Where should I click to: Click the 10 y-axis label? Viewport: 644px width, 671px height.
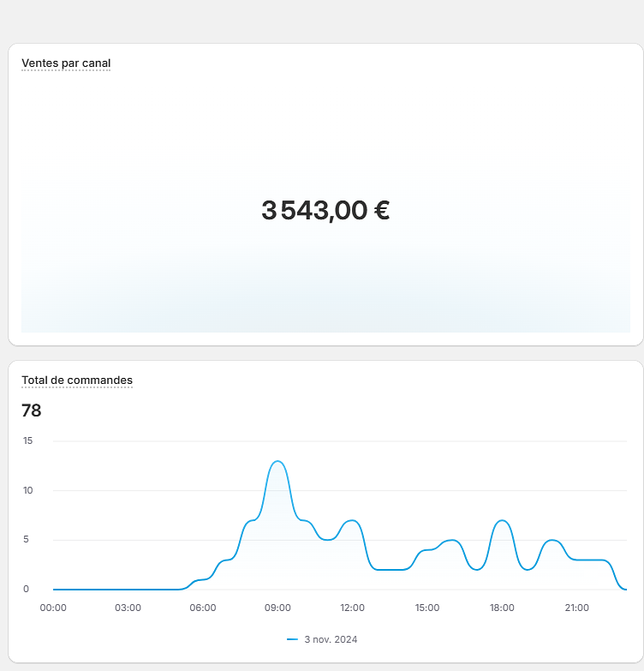[x=27, y=491]
